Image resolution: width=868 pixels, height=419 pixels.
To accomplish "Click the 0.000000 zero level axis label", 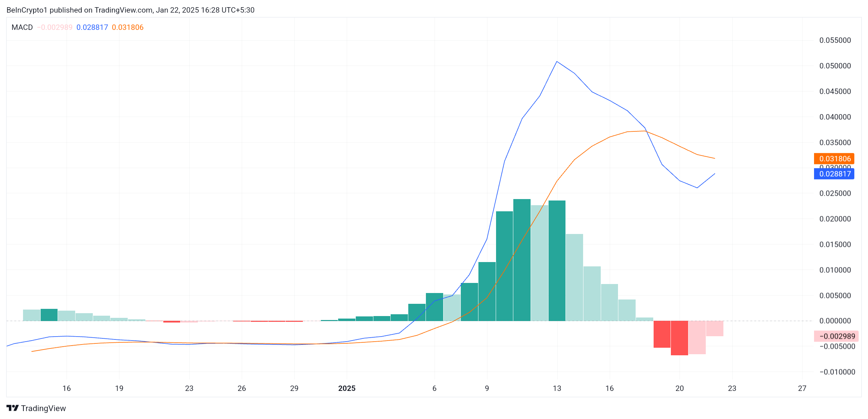I will click(835, 321).
